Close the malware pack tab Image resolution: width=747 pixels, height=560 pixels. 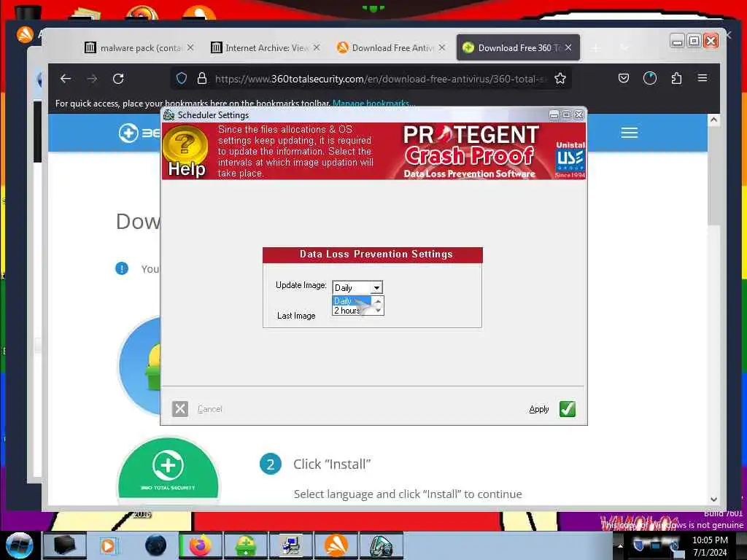[x=190, y=47]
